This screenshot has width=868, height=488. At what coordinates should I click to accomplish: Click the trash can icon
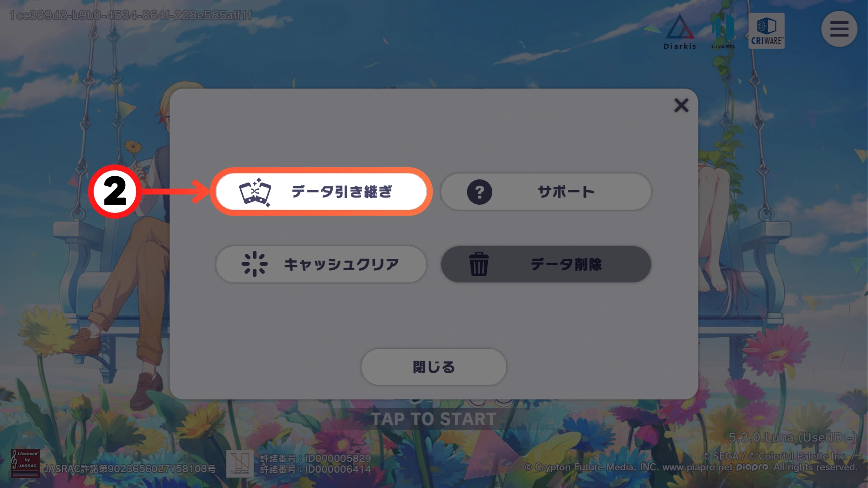479,264
